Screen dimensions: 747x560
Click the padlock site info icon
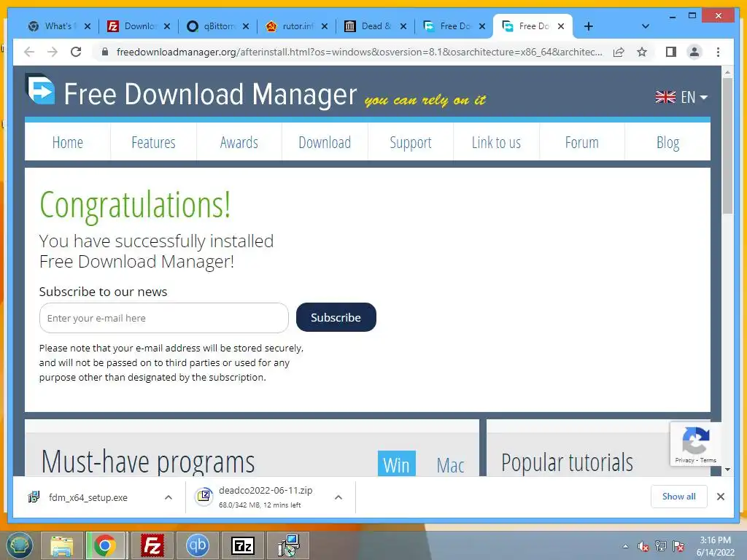pos(105,52)
